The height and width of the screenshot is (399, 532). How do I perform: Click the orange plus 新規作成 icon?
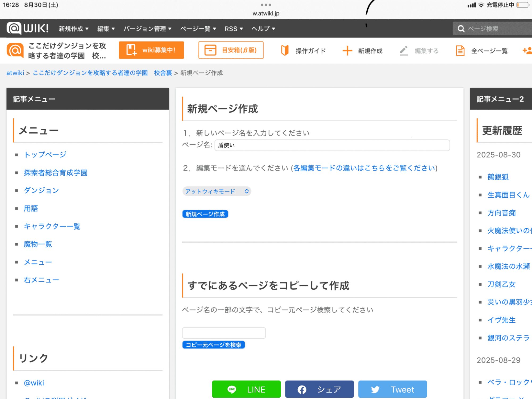[347, 51]
